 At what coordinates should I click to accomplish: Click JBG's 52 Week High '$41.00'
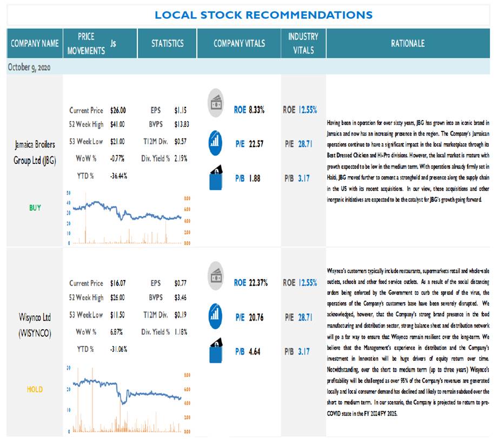click(117, 124)
